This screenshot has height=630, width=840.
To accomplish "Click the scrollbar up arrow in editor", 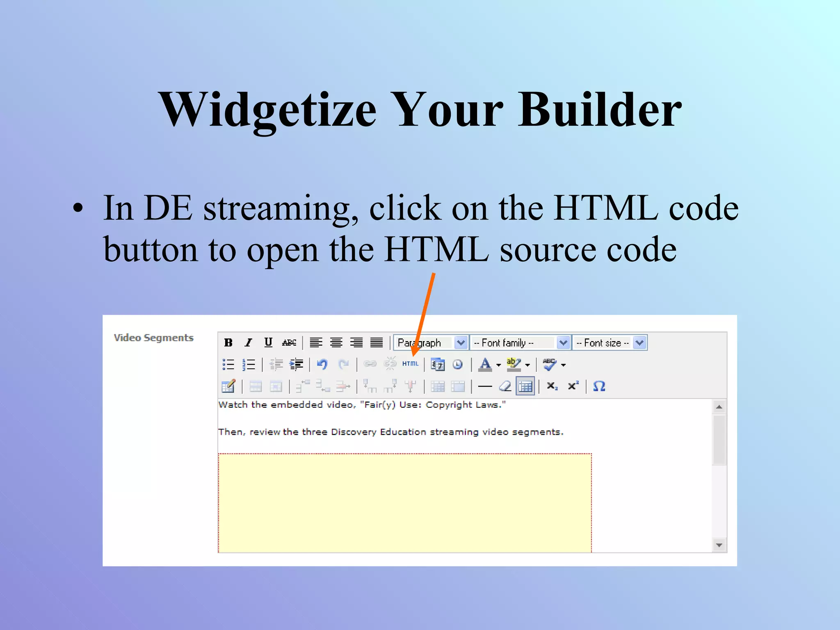I will point(719,407).
